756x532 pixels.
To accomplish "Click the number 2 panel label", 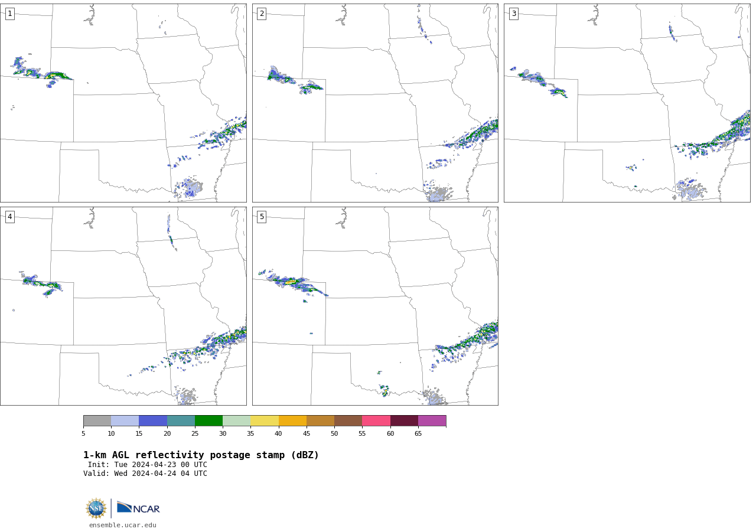I will pyautogui.click(x=262, y=14).
